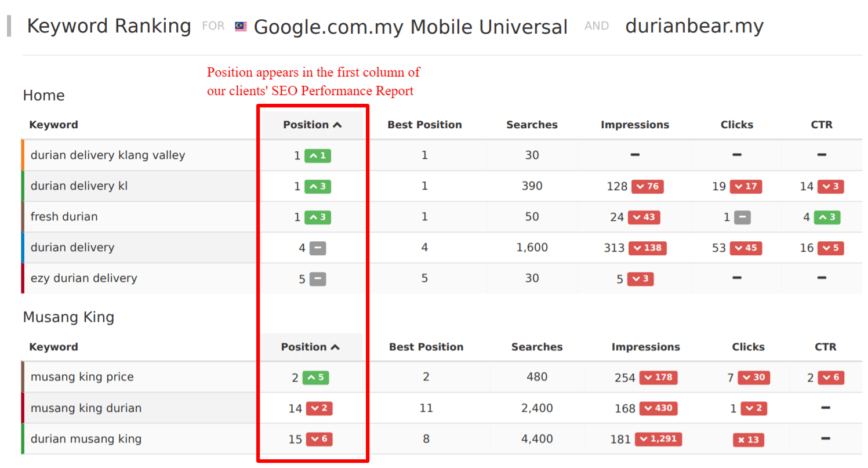Click the 480 searches value
Screen dimensions: 868x468
(x=537, y=377)
